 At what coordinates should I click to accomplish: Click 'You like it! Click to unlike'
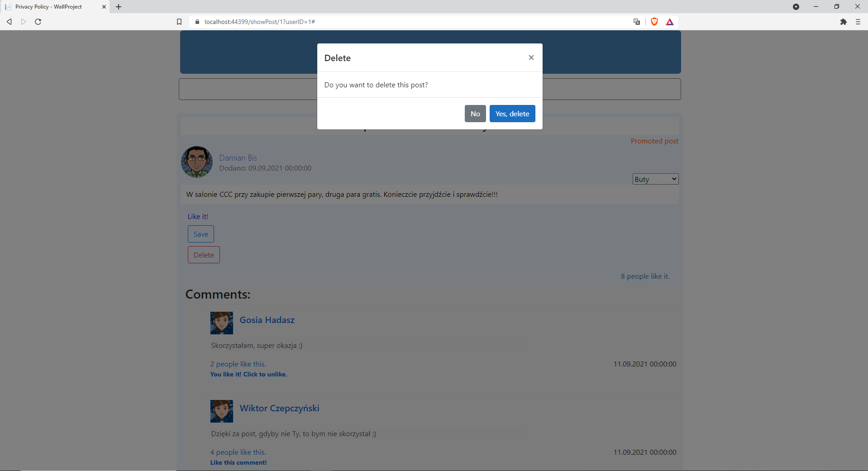[x=248, y=374]
